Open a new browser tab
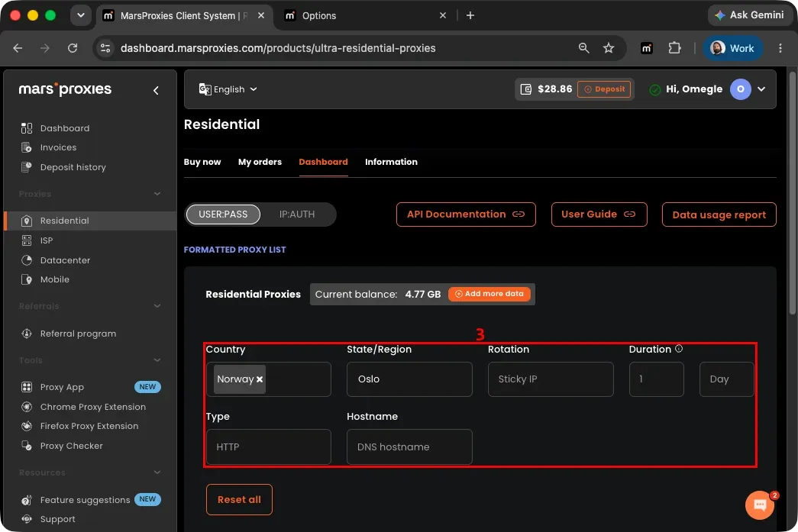 pyautogui.click(x=470, y=16)
